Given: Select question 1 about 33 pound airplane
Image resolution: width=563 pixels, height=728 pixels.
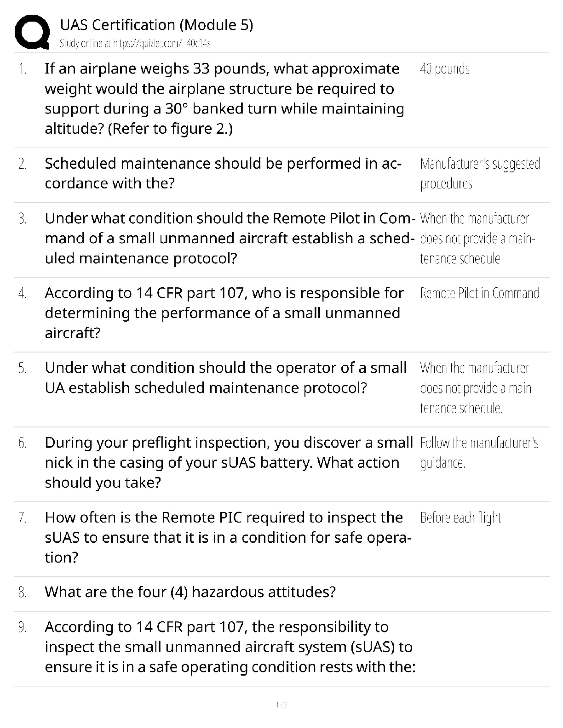Looking at the screenshot, I should coord(224,98).
